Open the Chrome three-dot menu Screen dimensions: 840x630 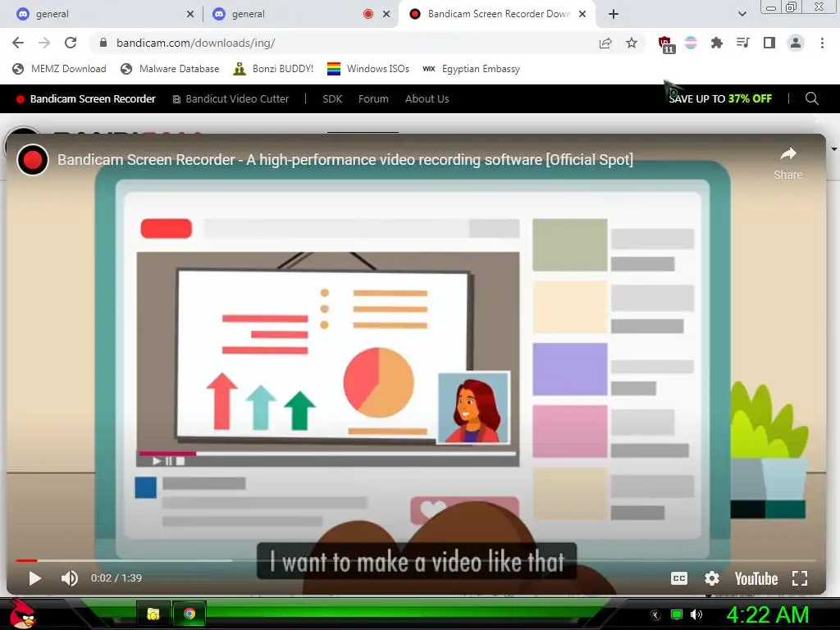pos(822,43)
